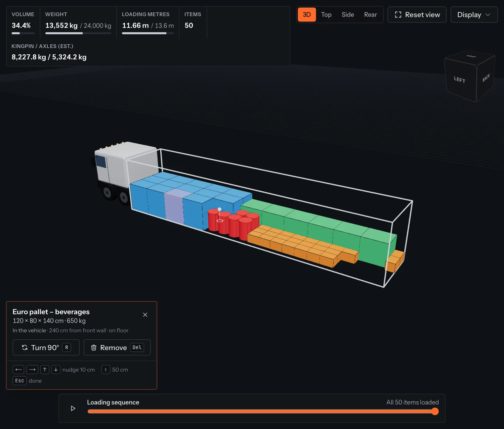Click the loading sequence slider handle
This screenshot has width=504, height=429.
pyautogui.click(x=435, y=412)
